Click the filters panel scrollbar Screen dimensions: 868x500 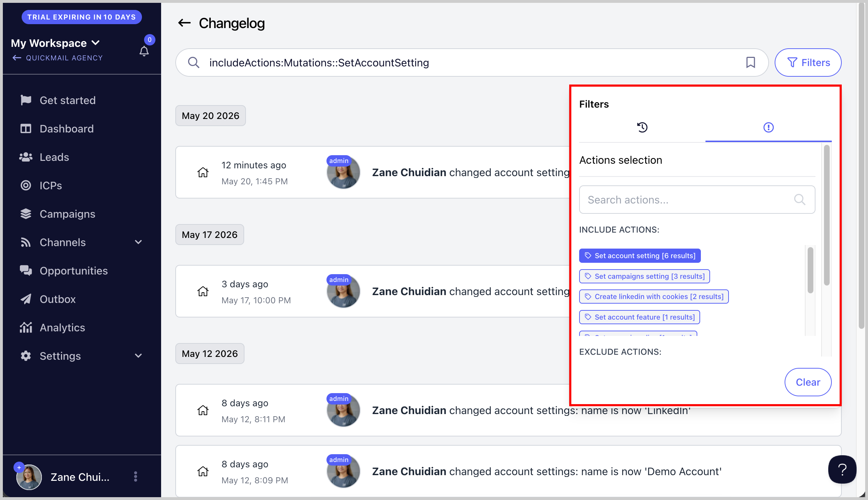826,215
